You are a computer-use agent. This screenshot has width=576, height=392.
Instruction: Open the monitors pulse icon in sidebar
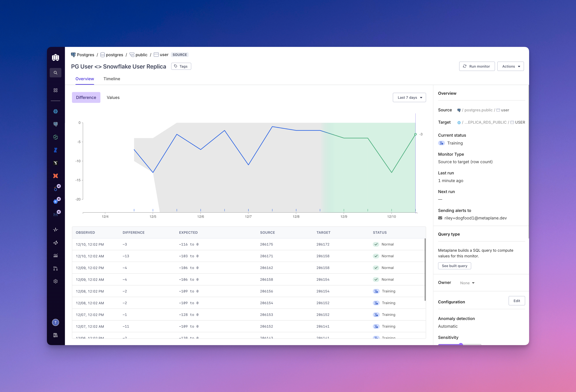[56, 230]
